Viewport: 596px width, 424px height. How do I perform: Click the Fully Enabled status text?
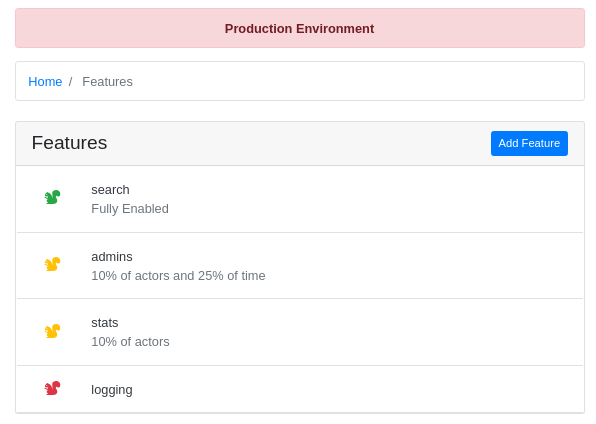[x=130, y=209]
